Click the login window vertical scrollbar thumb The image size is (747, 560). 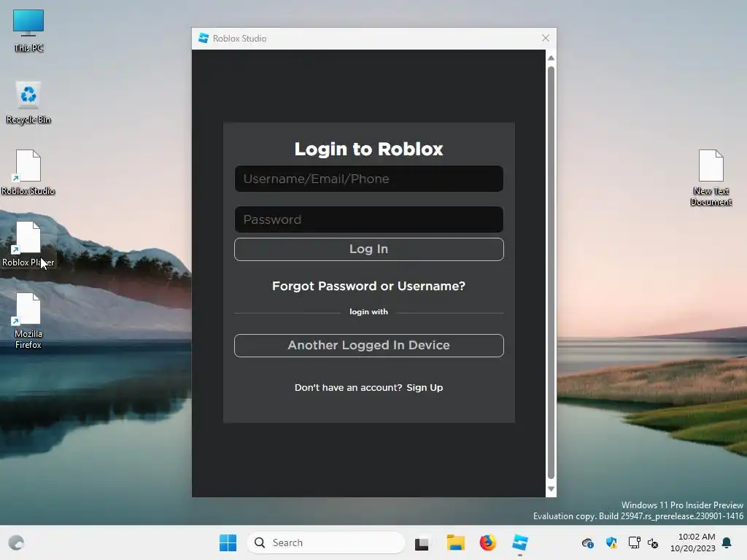click(x=551, y=273)
